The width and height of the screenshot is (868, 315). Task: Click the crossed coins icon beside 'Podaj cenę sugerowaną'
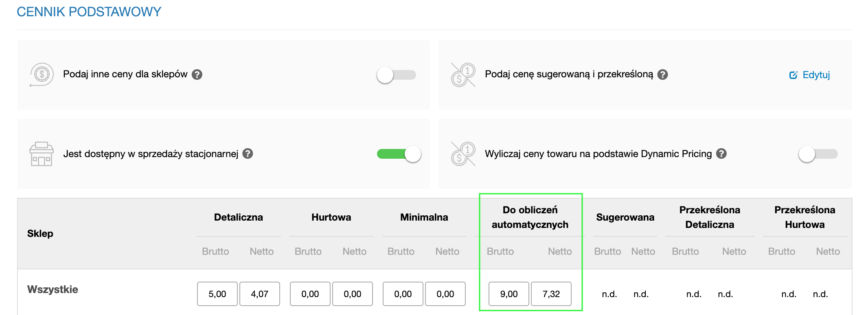click(x=463, y=74)
